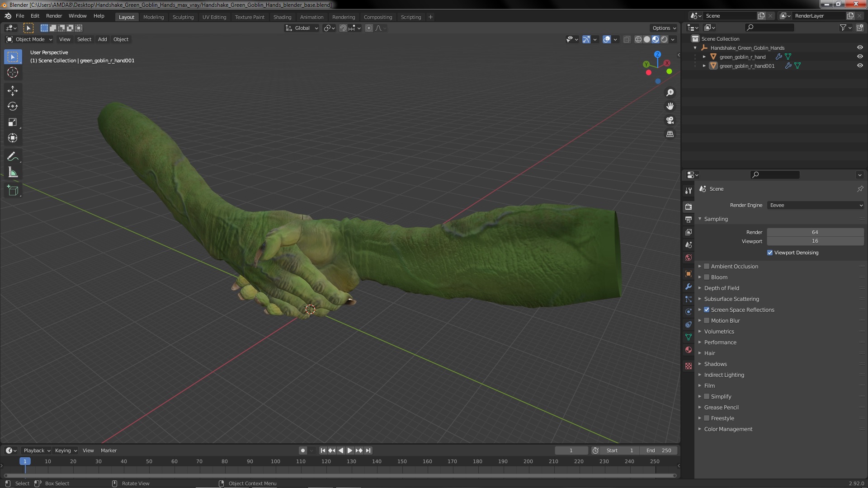This screenshot has height=488, width=868.
Task: Hide Handshake_Green_Goblin_Hands collection
Action: coord(860,47)
